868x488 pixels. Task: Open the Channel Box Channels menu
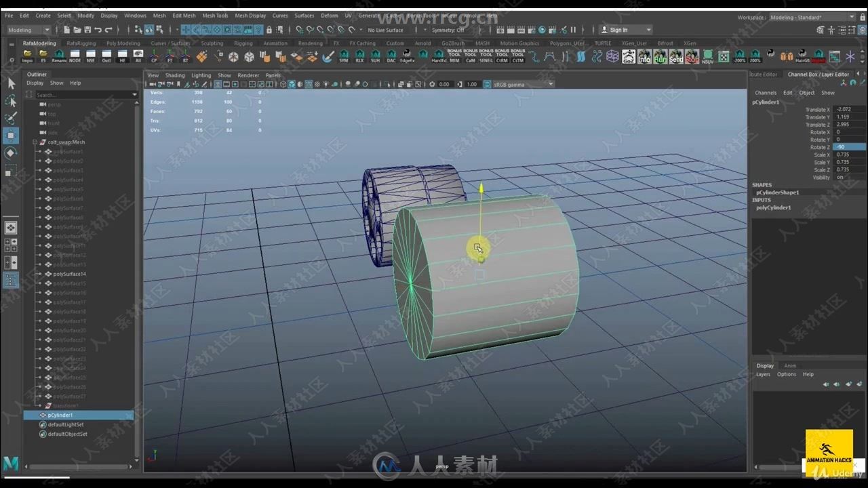click(x=766, y=93)
